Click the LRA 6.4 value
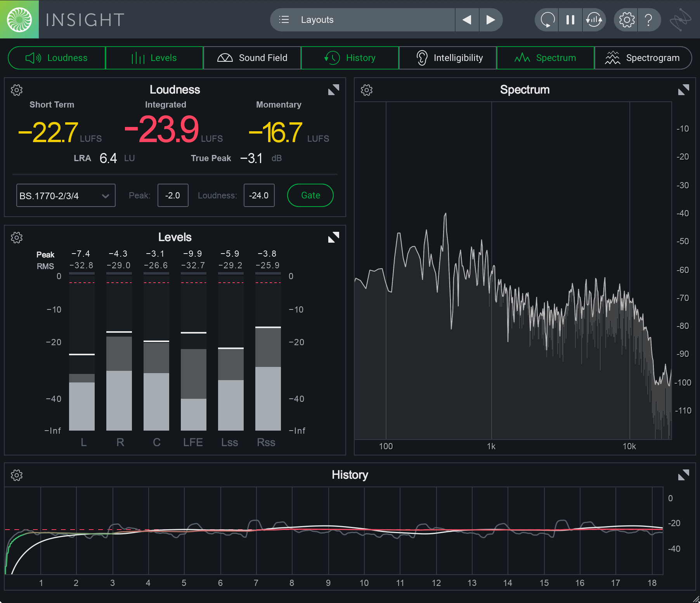Screen dimensions: 700x603 pyautogui.click(x=108, y=158)
